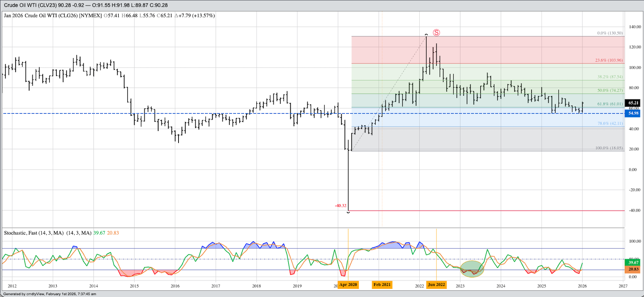The width and height of the screenshot is (644, 297).
Task: Select the Feb 2021 date marker
Action: tap(382, 285)
